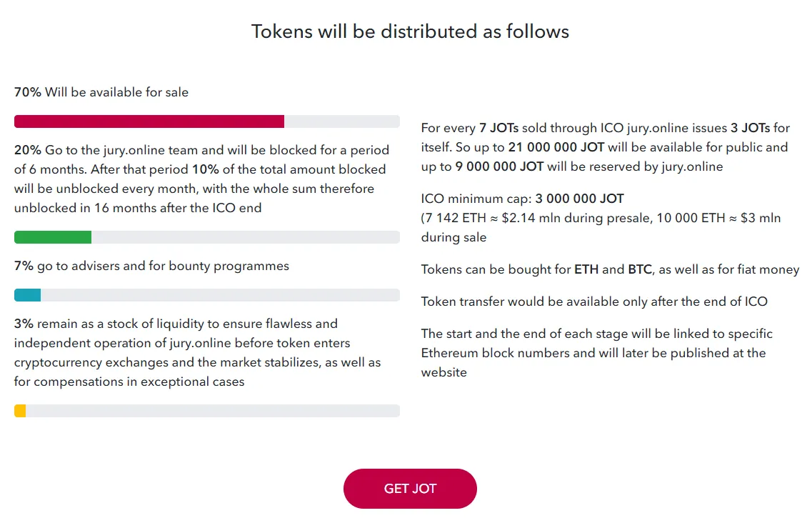Click the 'Tokens will be distributed as follows' heading
The height and width of the screenshot is (523, 812).
point(410,31)
